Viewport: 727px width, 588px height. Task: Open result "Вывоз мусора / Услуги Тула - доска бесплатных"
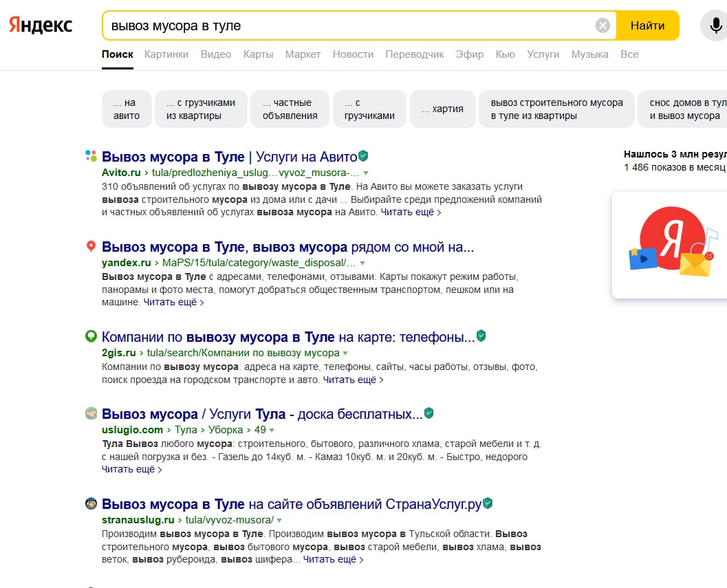tap(262, 413)
